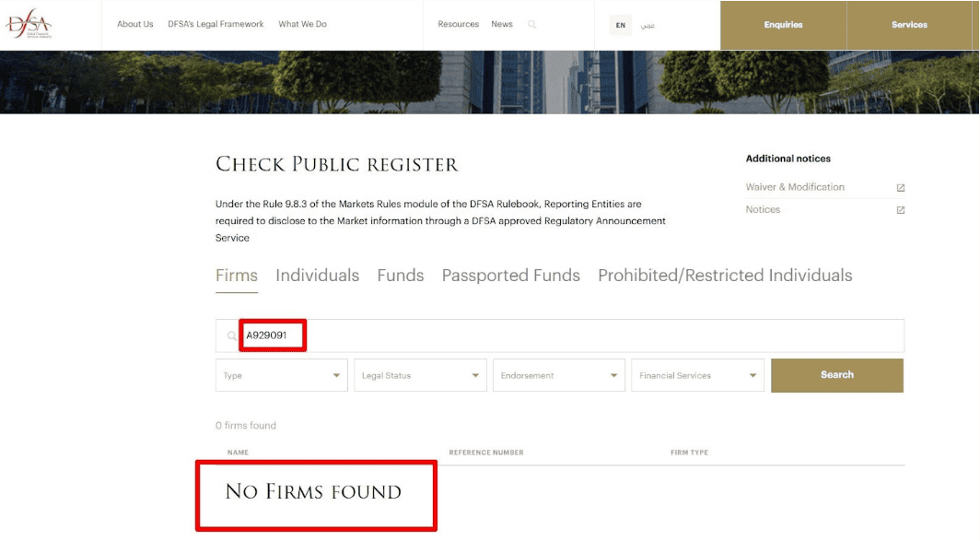Image resolution: width=980 pixels, height=541 pixels.
Task: Open the Funds tab
Action: (x=400, y=276)
